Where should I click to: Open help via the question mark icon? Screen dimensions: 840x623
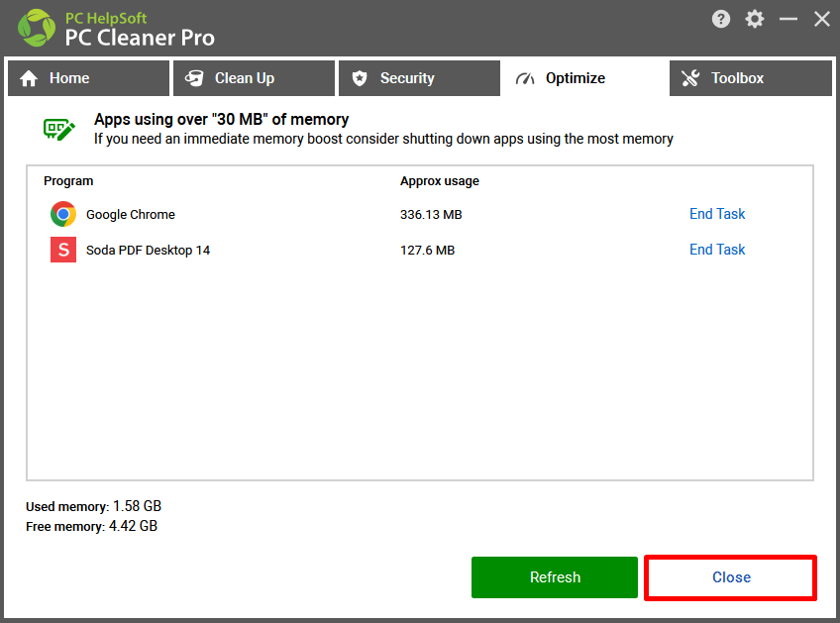[722, 19]
